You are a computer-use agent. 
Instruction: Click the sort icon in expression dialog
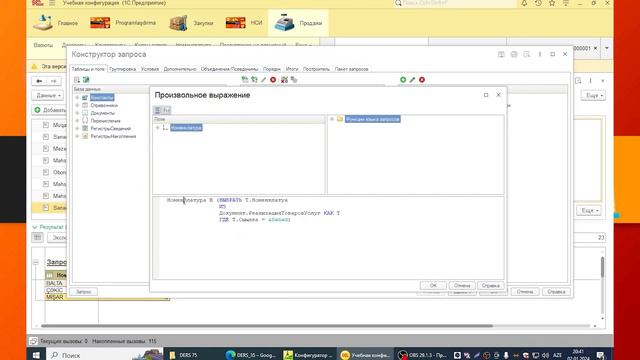click(167, 110)
